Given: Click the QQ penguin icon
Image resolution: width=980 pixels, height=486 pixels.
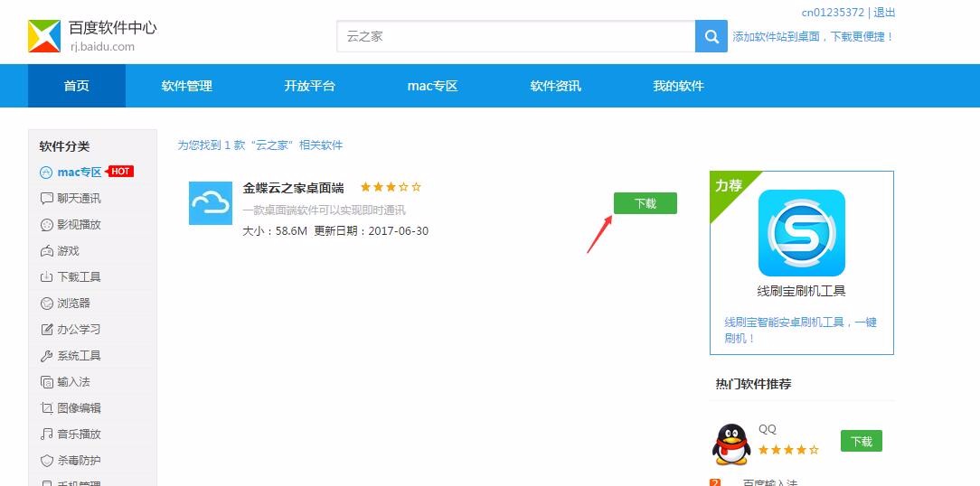Looking at the screenshot, I should point(731,443).
